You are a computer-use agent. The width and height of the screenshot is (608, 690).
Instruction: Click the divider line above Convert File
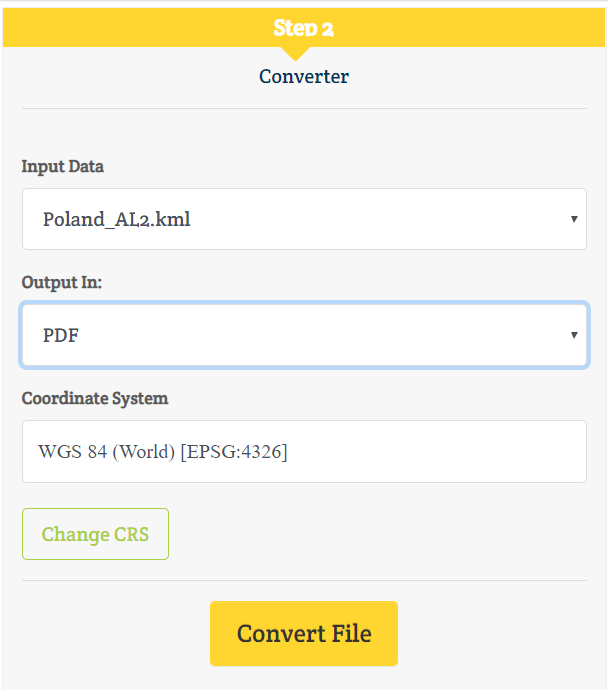[x=304, y=580]
